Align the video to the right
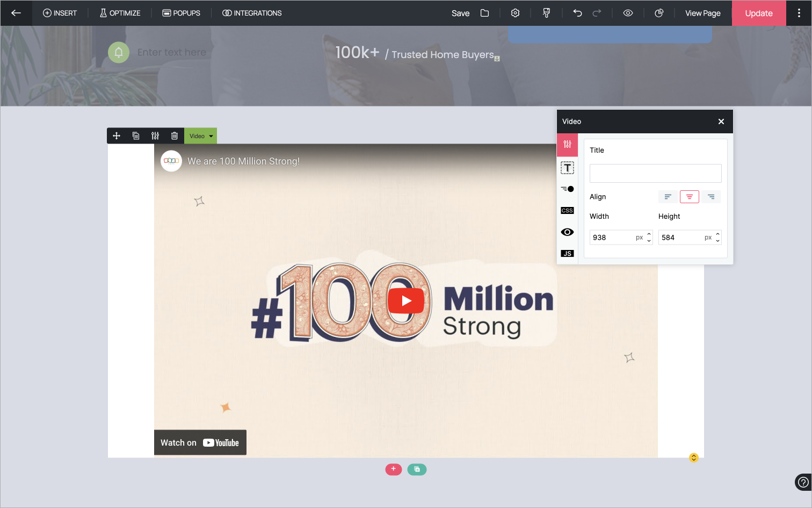The height and width of the screenshot is (508, 812). (711, 197)
